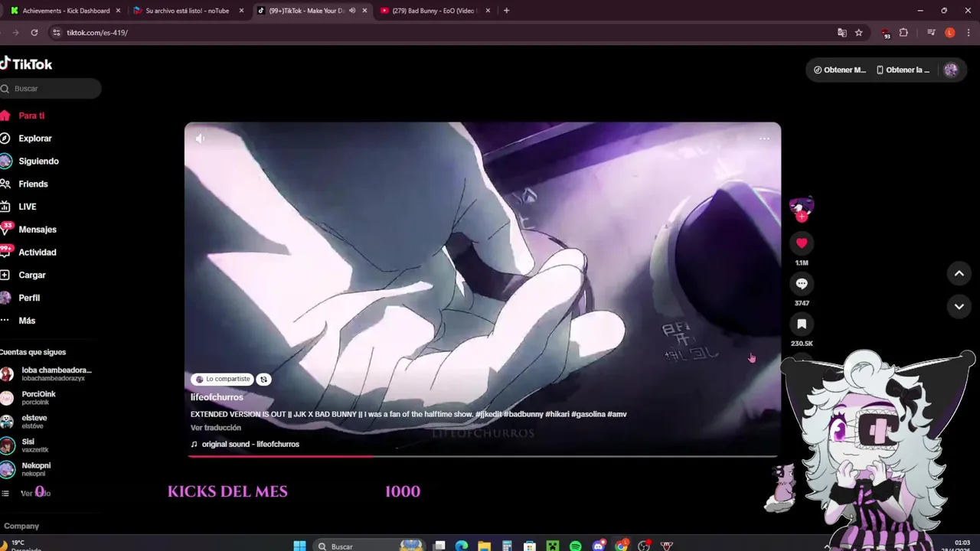Open Spotify from taskbar
The image size is (980, 551).
point(576,546)
